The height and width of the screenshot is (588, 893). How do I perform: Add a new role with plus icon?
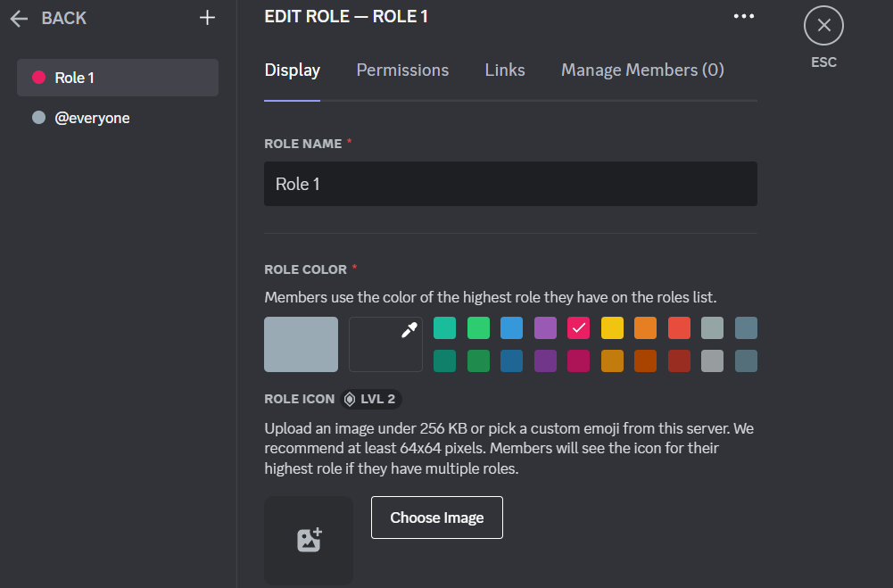click(x=207, y=18)
